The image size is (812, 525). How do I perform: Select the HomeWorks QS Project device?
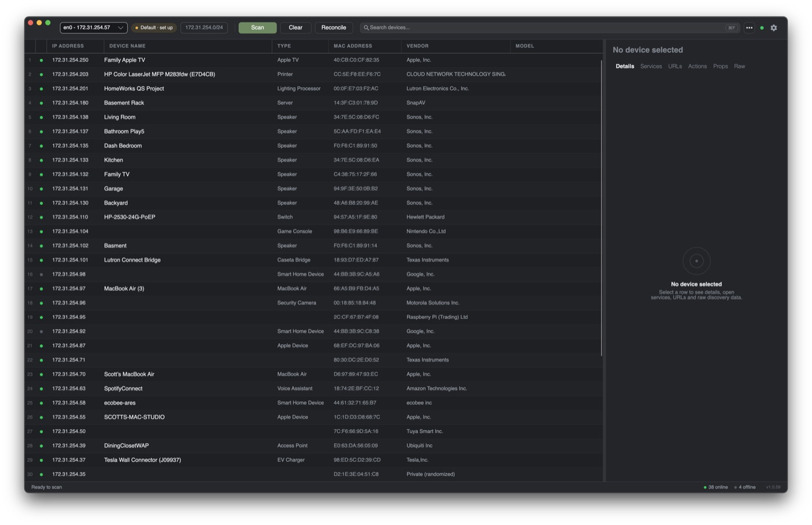(313, 89)
